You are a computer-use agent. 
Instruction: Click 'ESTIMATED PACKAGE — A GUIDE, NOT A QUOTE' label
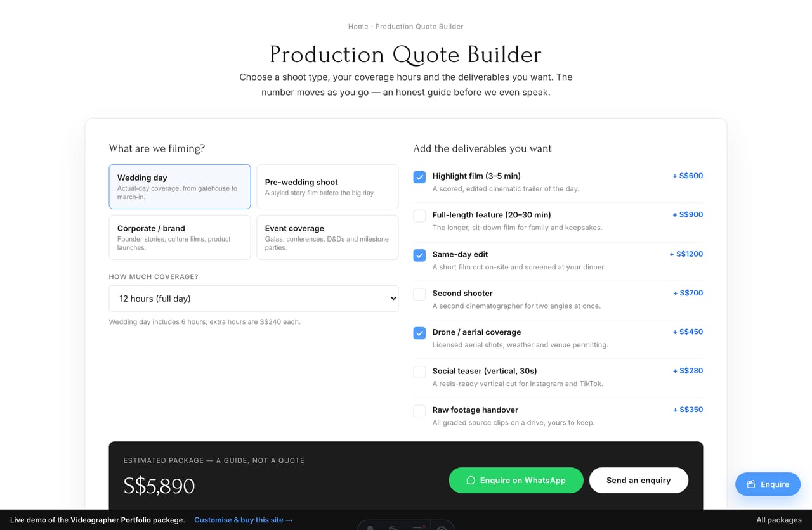pyautogui.click(x=214, y=460)
